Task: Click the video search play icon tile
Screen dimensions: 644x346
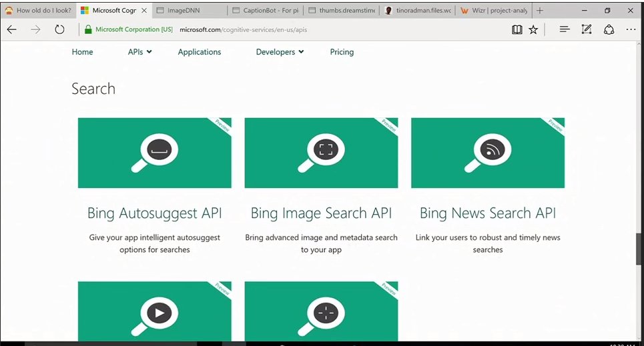Action: 154,311
